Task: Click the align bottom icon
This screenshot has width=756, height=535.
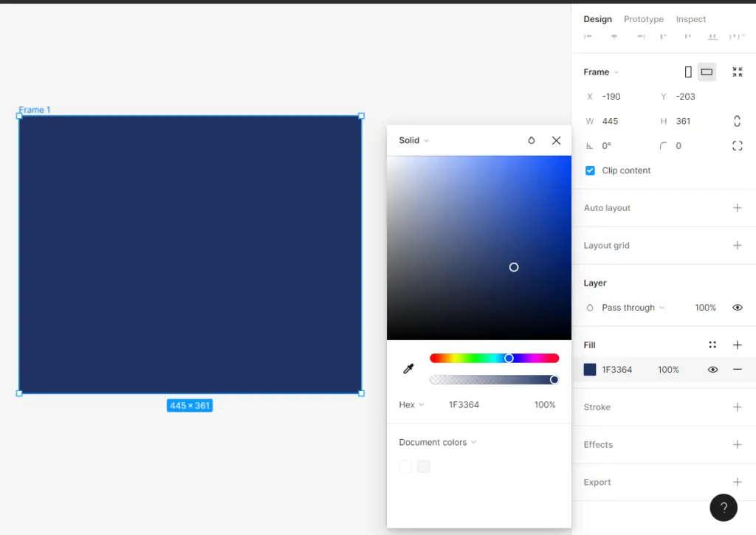Action: 712,37
